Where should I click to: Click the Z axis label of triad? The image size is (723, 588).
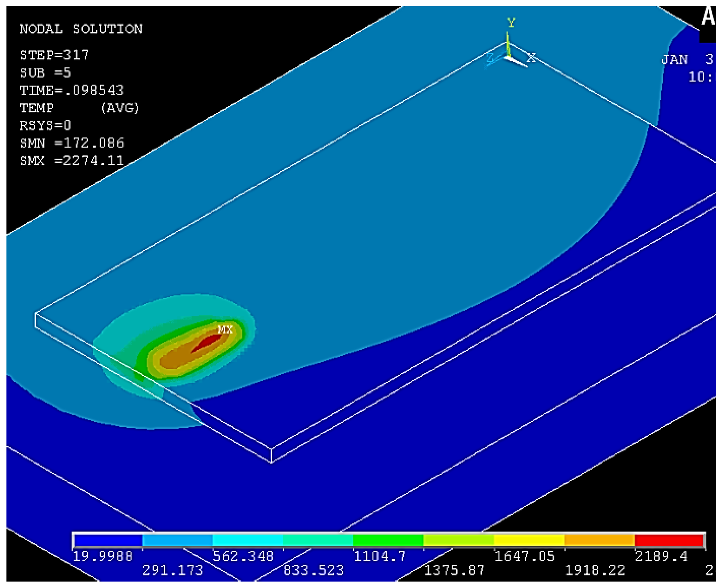pos(491,58)
